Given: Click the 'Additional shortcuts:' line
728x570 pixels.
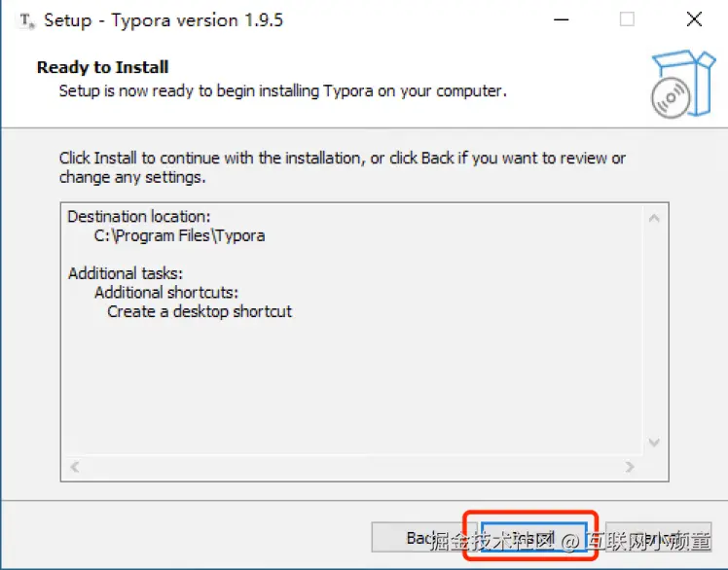Looking at the screenshot, I should pos(166,292).
